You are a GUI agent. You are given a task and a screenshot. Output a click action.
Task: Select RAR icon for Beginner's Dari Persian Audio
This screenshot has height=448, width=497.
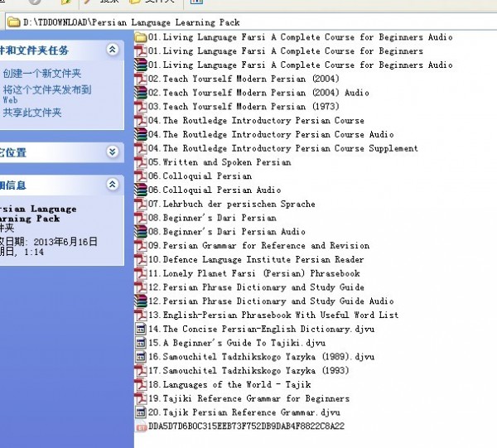coord(141,232)
